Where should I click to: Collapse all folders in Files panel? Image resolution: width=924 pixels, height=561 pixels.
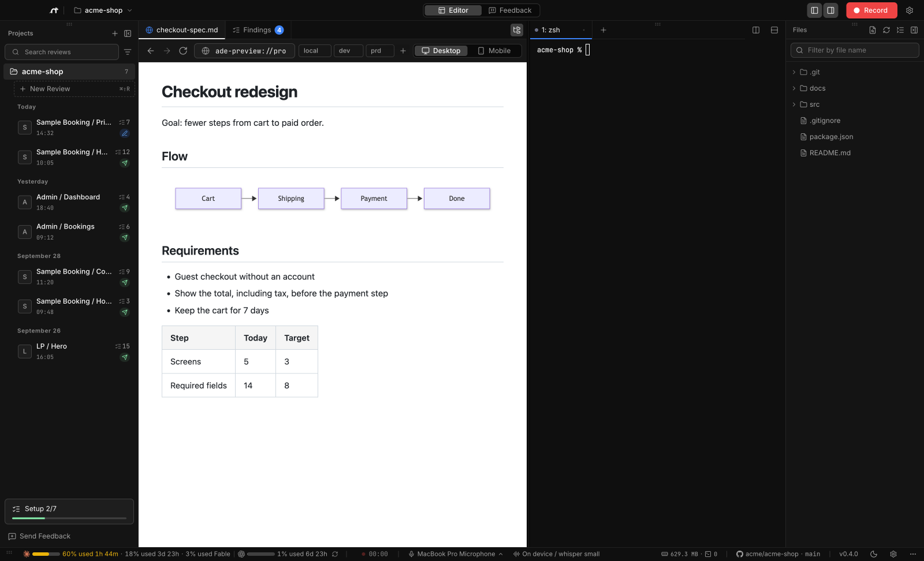900,30
